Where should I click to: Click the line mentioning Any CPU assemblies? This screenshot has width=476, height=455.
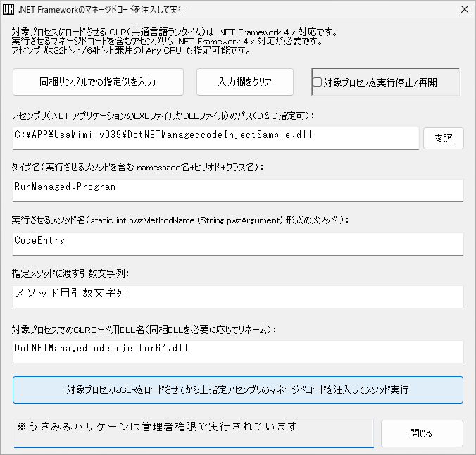(131, 50)
